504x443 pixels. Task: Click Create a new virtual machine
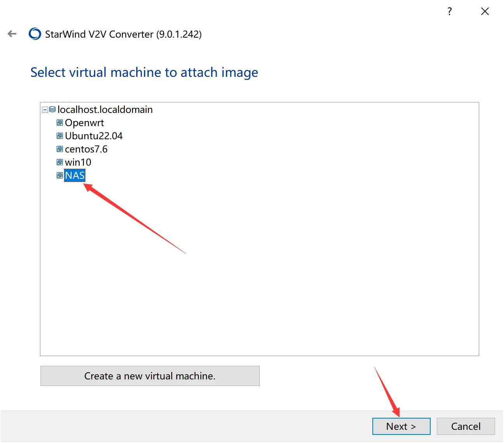tap(150, 376)
